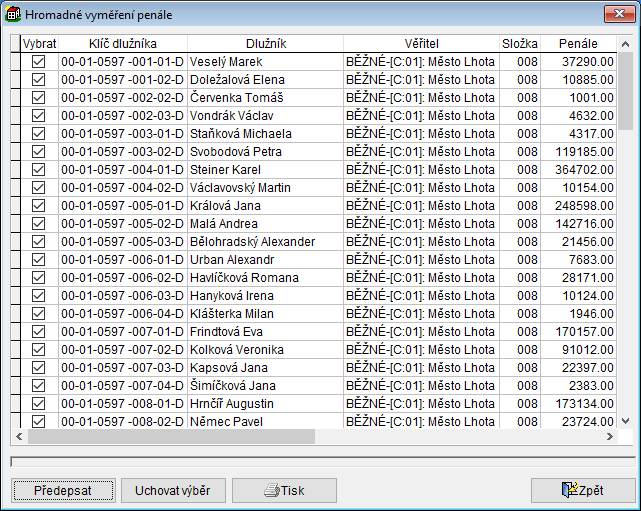The height and width of the screenshot is (511, 641).
Task: Deselect the Urban Alexandr row checkbox
Action: click(39, 260)
